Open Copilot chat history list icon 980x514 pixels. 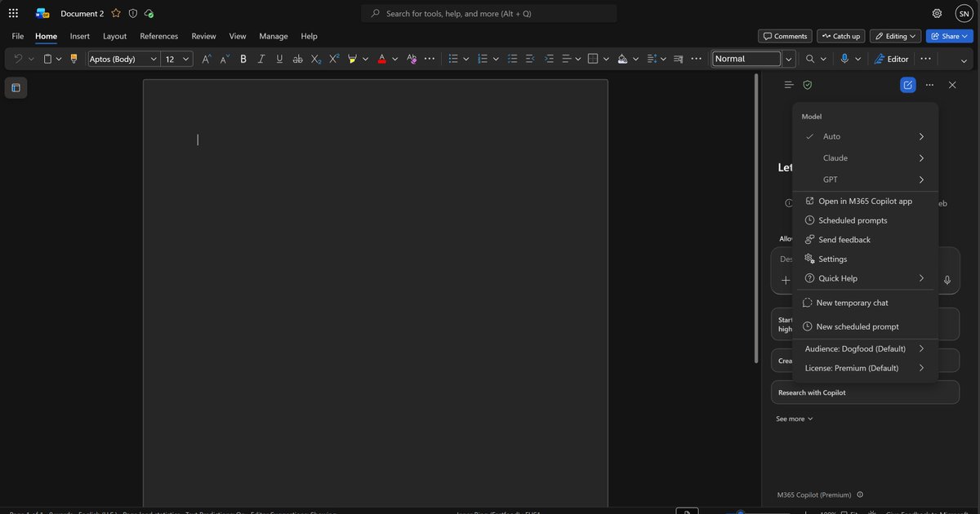pyautogui.click(x=788, y=85)
